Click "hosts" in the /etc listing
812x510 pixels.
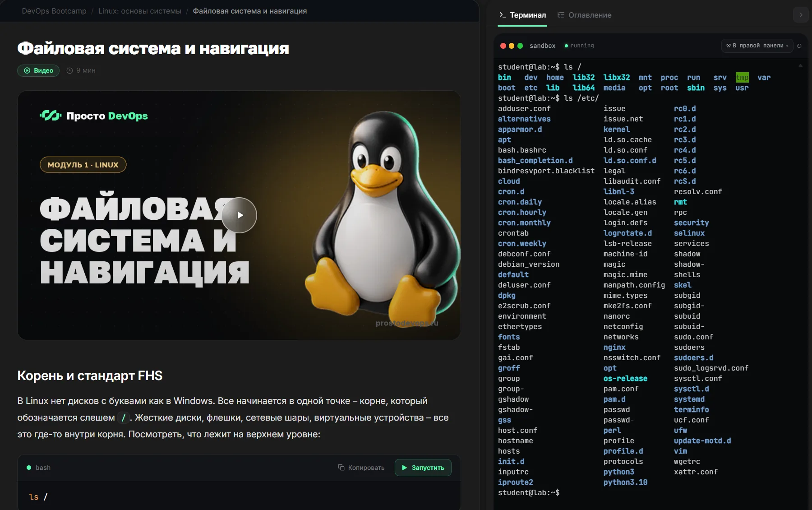509,451
